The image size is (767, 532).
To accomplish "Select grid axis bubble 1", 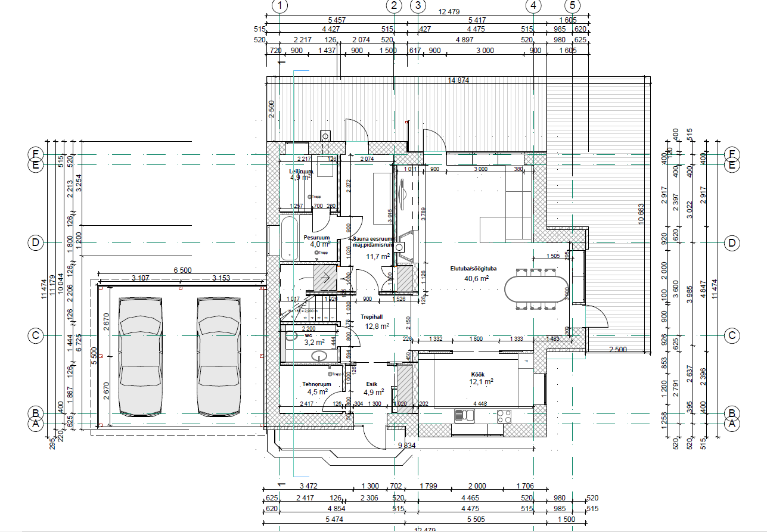I will pos(280,6).
